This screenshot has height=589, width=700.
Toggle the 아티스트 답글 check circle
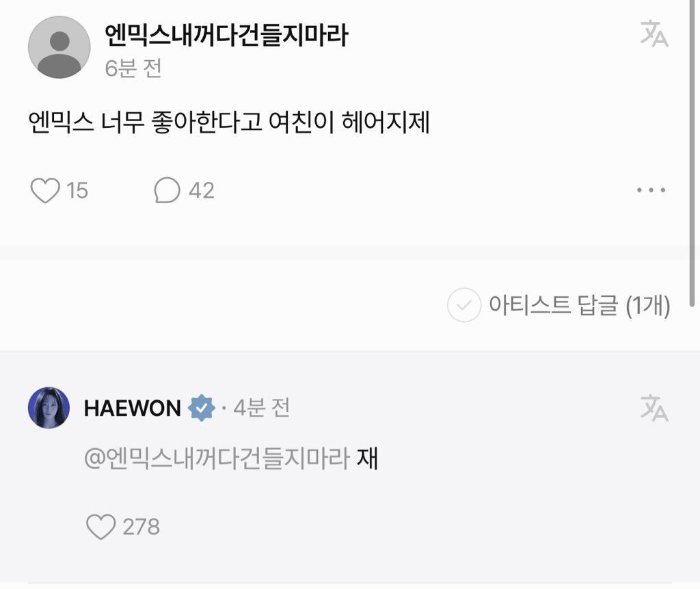464,305
